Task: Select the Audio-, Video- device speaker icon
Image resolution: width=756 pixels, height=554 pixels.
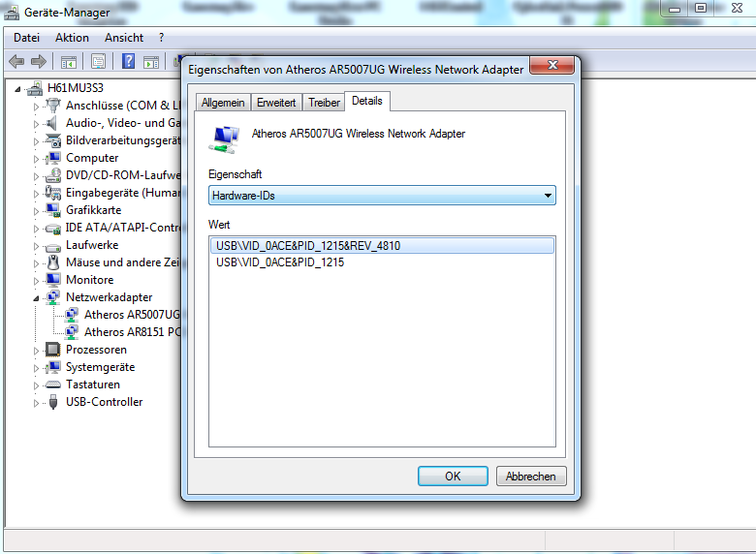Action: coord(51,123)
